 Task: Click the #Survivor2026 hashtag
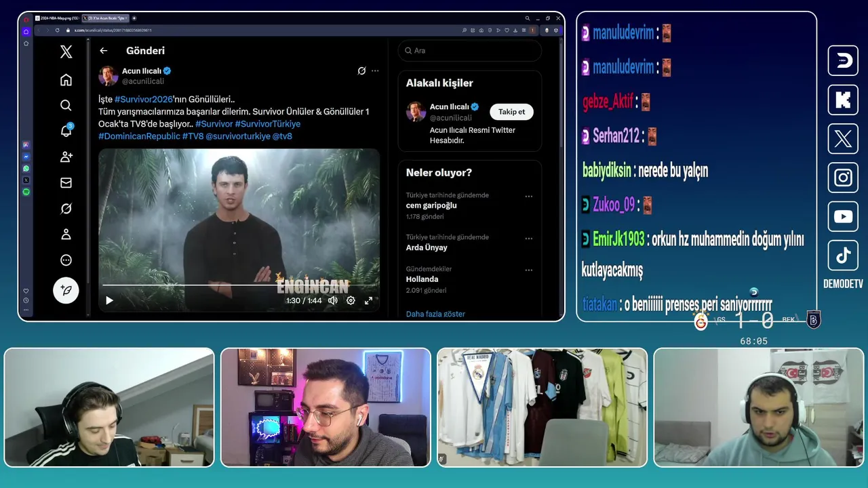coord(144,99)
